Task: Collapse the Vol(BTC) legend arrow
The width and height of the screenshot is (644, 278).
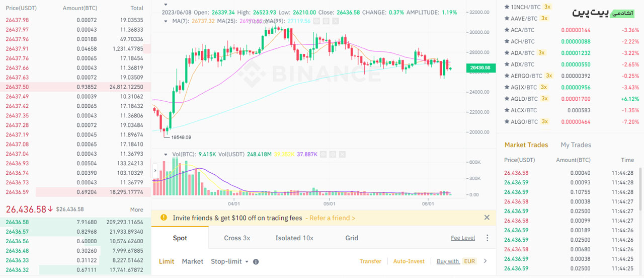Action: click(166, 155)
